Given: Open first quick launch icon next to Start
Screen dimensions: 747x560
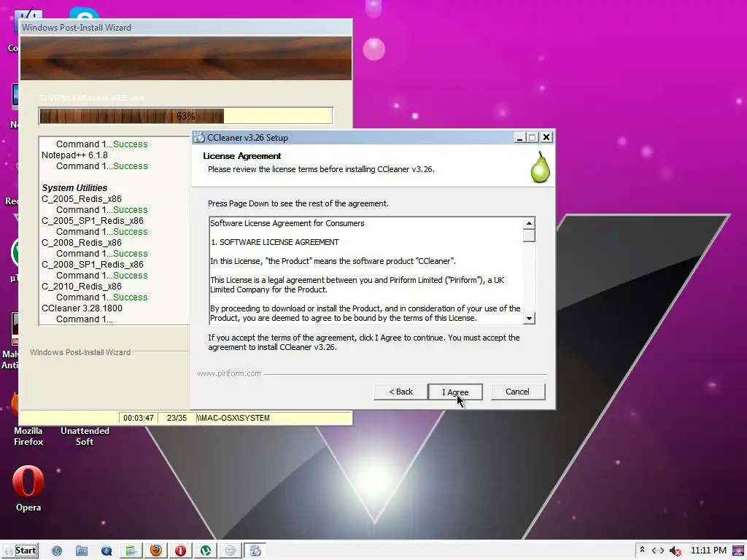Looking at the screenshot, I should click(57, 551).
